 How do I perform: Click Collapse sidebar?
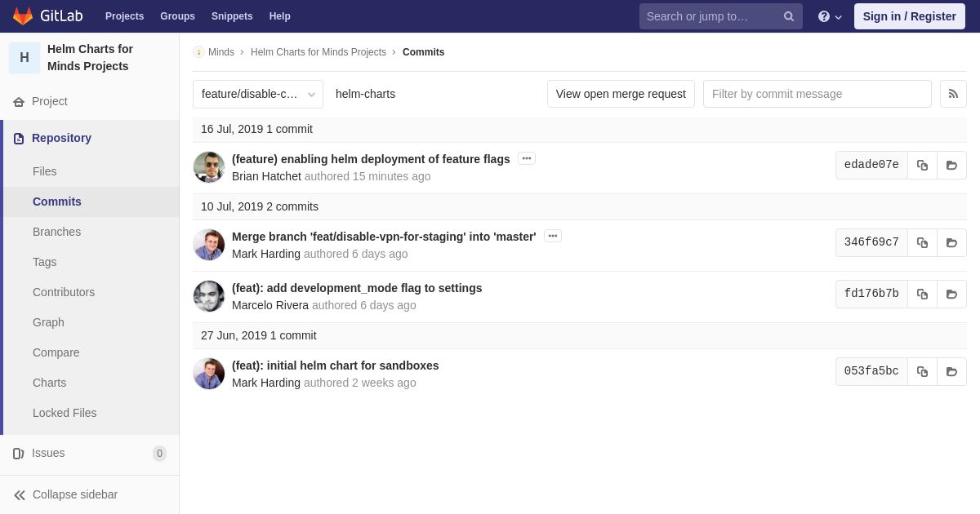coord(75,494)
